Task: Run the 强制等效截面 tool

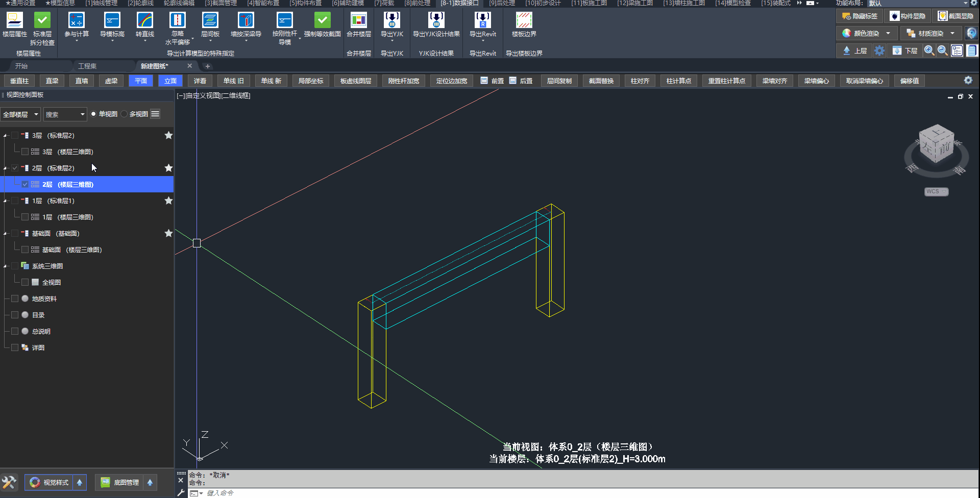Action: pyautogui.click(x=322, y=21)
